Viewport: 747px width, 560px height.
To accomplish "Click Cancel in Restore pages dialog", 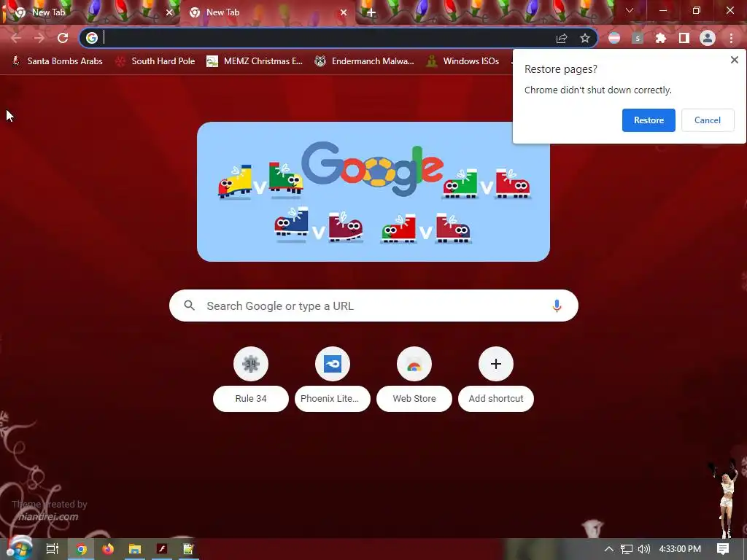I will pos(708,120).
